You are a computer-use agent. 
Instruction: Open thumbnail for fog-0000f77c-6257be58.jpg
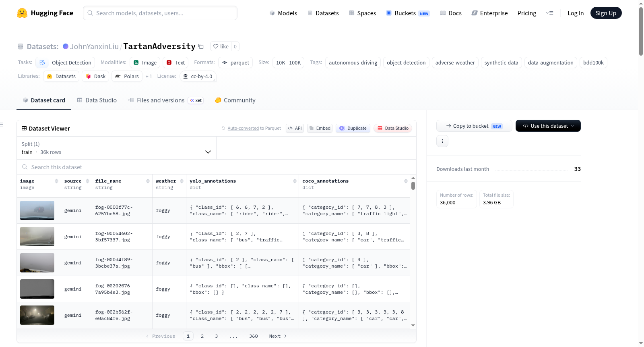37,210
